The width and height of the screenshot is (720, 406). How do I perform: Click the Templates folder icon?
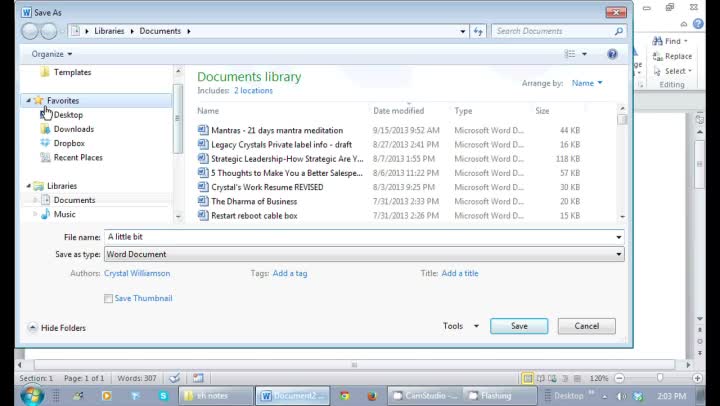pyautogui.click(x=45, y=72)
